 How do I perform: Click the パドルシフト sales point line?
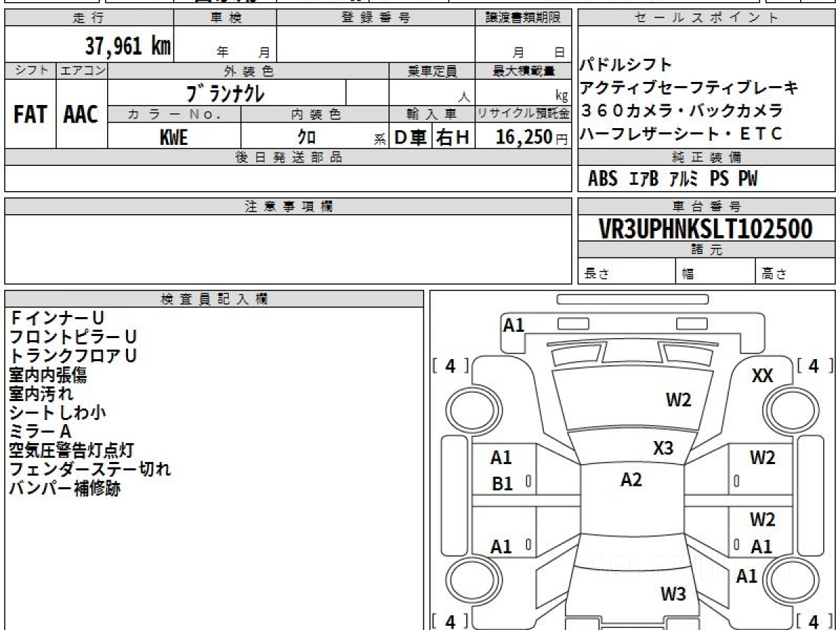point(626,65)
